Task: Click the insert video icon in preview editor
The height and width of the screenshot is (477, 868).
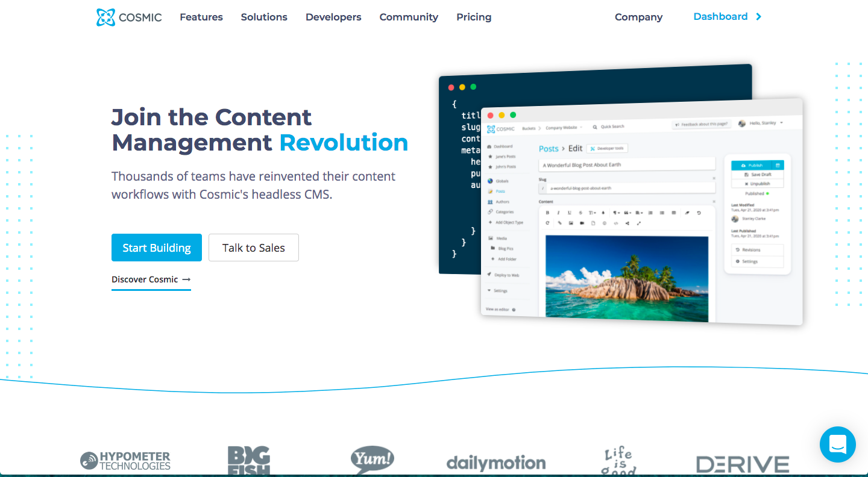Action: click(x=582, y=223)
